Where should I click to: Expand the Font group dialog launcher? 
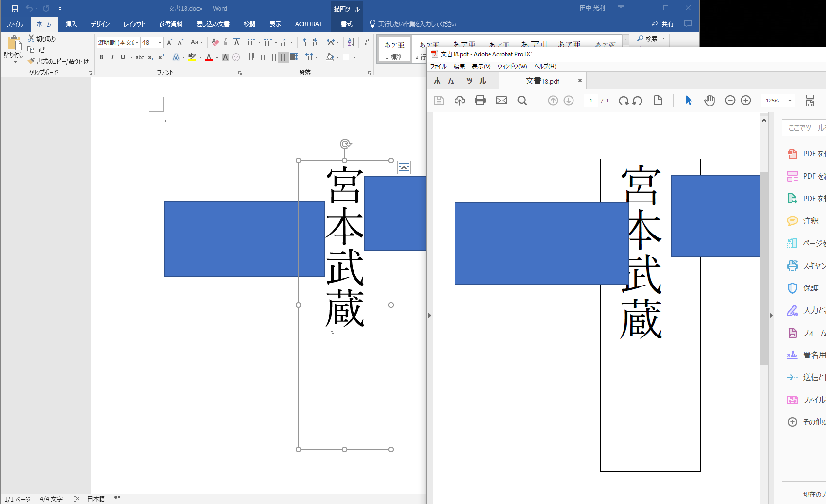[240, 73]
